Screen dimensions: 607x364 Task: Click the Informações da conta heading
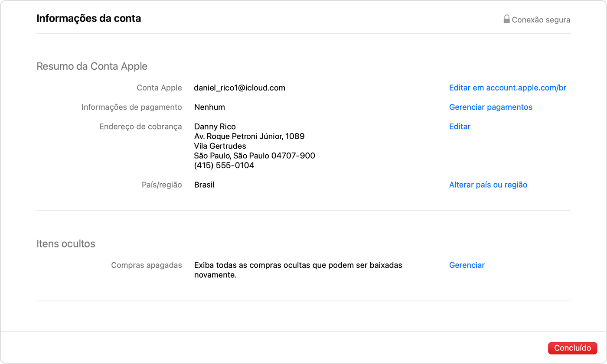(x=89, y=18)
